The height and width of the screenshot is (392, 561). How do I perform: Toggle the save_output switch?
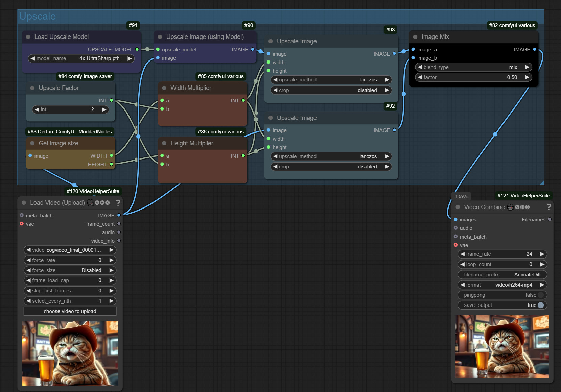540,305
